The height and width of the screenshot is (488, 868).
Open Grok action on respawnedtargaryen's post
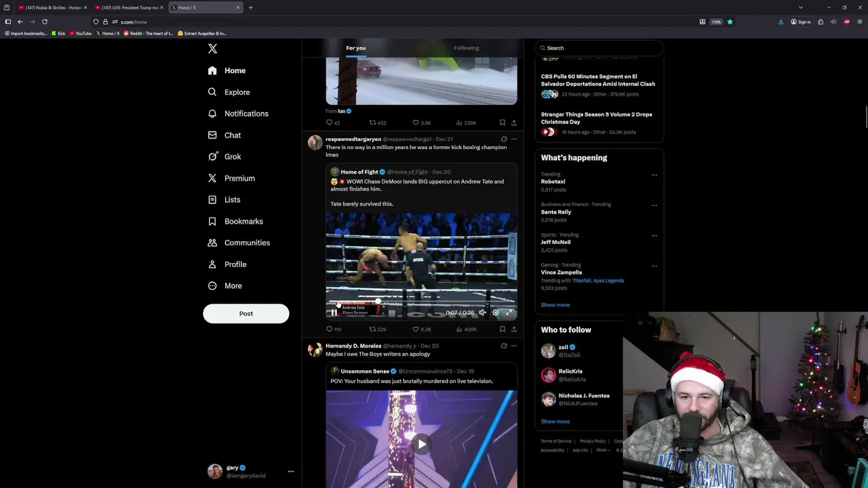click(504, 139)
